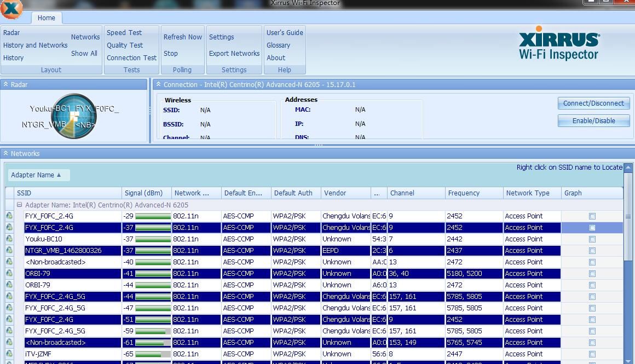
Task: Open the Xirrus application menu orb
Action: (11, 9)
